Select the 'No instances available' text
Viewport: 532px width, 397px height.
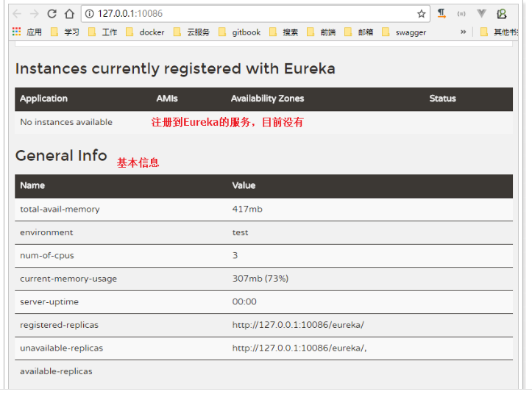click(66, 122)
